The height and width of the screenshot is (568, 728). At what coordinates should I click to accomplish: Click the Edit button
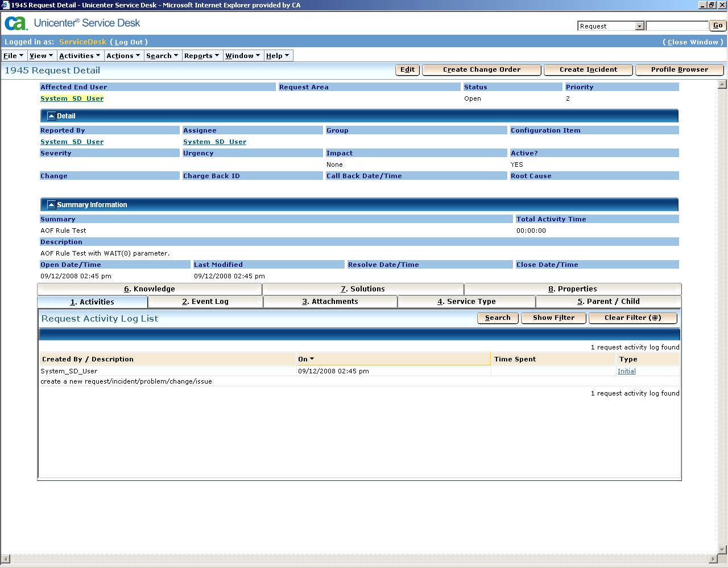click(407, 69)
